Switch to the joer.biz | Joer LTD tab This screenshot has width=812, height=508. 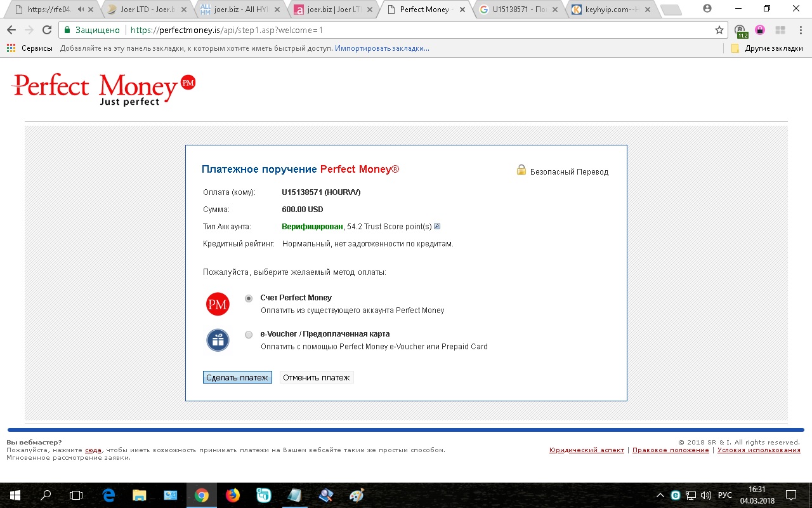tap(332, 10)
